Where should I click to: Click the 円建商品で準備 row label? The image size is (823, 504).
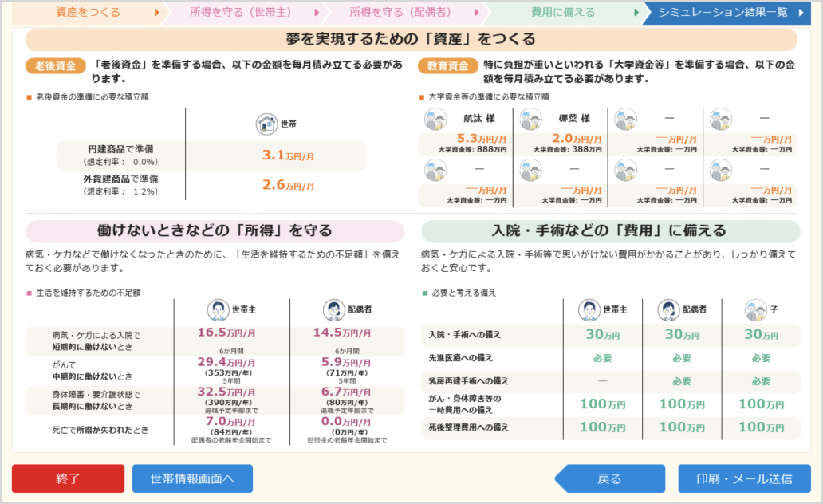click(x=120, y=149)
